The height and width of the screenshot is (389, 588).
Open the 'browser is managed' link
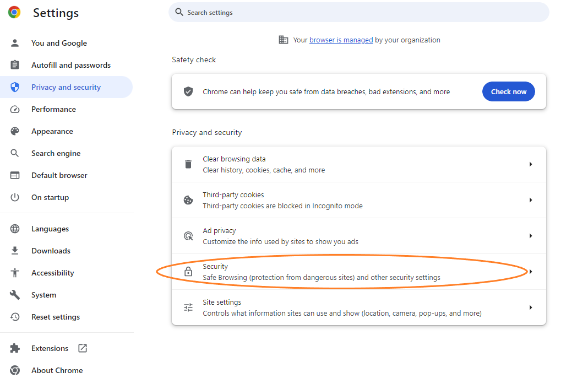pos(341,40)
